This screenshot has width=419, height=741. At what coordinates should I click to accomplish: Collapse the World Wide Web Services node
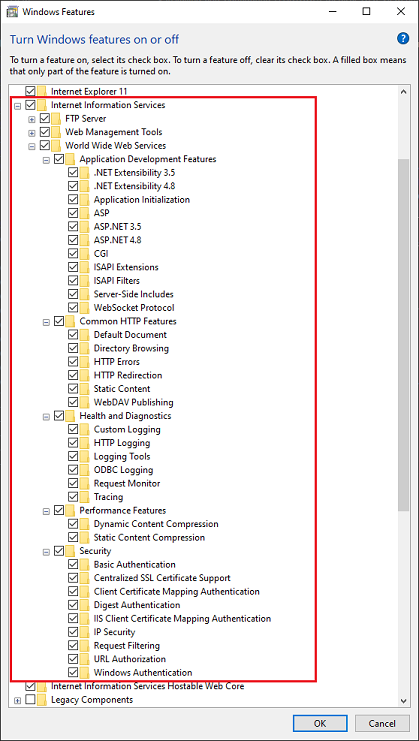coord(32,146)
